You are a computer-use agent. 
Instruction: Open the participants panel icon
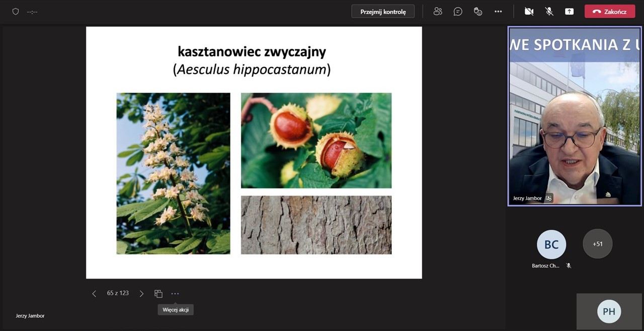click(438, 12)
